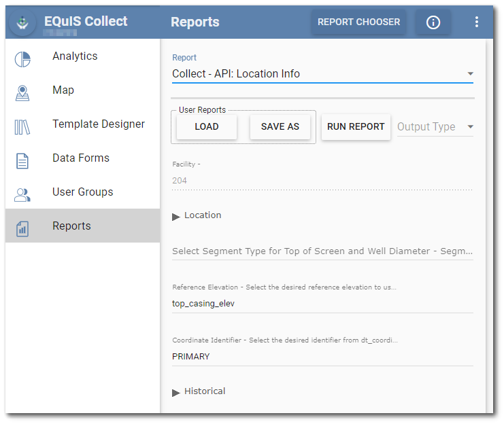Open the three-dot overflow menu

[x=476, y=22]
